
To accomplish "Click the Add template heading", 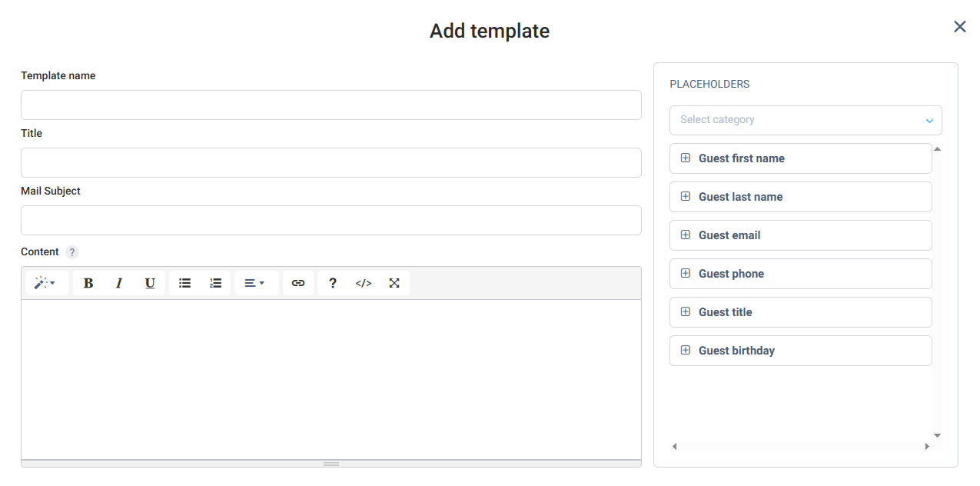I will [x=490, y=31].
